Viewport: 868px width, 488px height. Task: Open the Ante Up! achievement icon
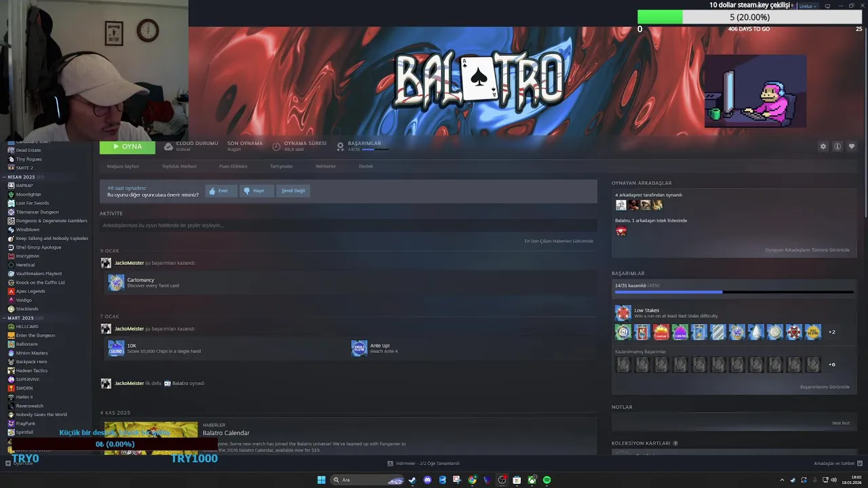359,348
